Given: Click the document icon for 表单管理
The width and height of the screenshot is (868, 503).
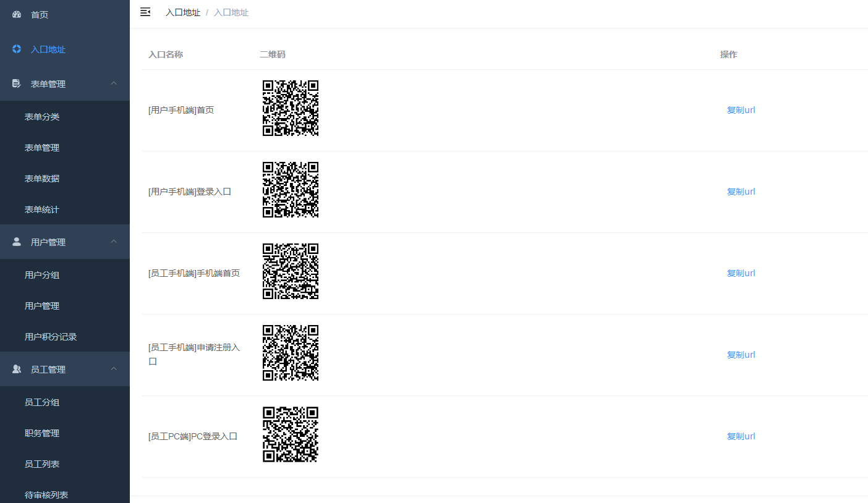Looking at the screenshot, I should click(16, 83).
